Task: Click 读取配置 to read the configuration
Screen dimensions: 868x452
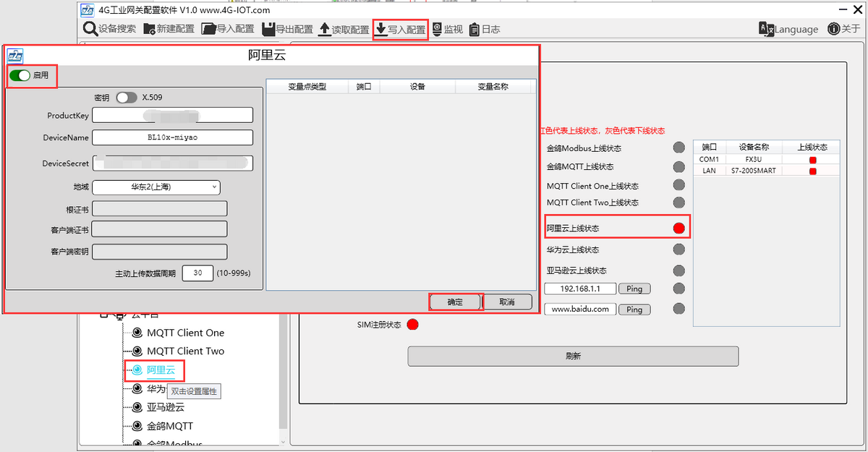Action: 343,29
